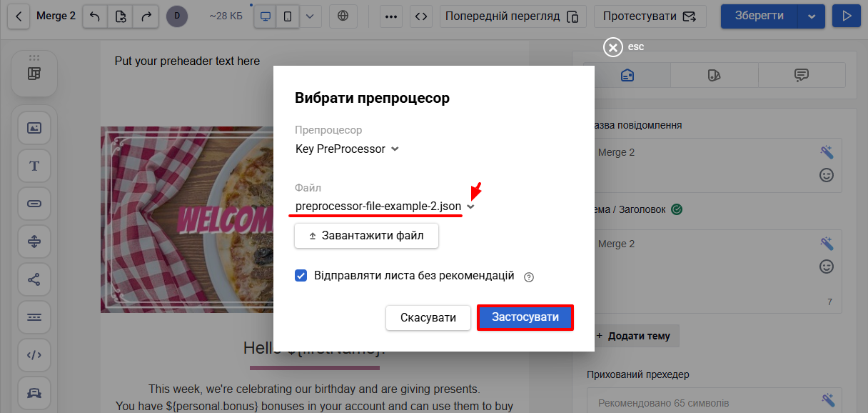Click the user avatar D

tap(177, 16)
